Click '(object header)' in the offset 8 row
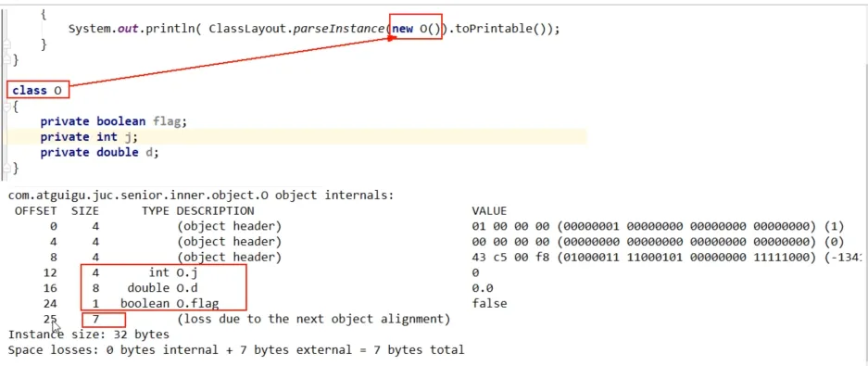The width and height of the screenshot is (868, 366). click(x=229, y=258)
